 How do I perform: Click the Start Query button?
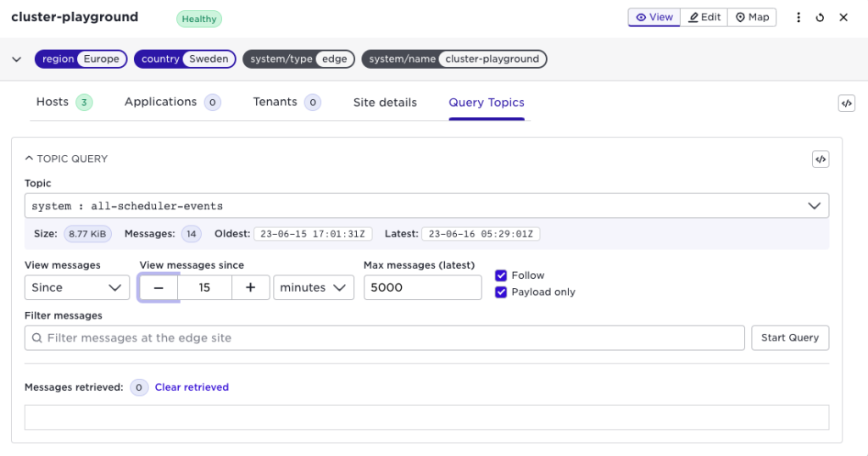[789, 337]
